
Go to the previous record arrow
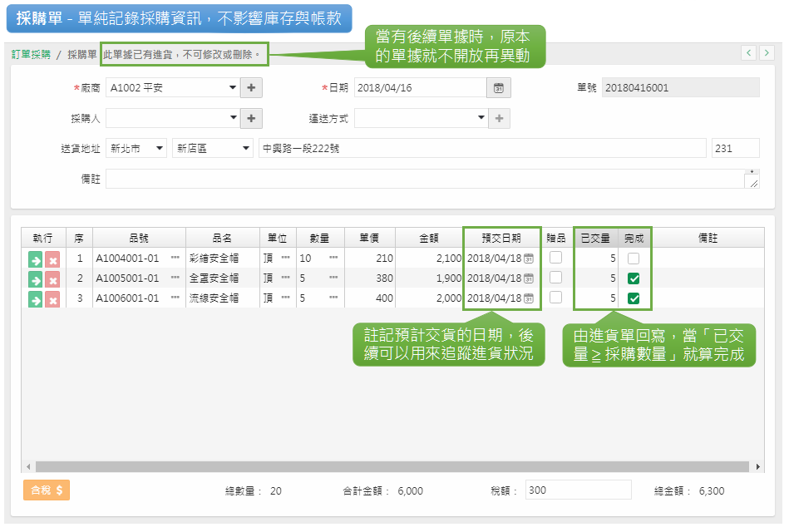tap(748, 53)
